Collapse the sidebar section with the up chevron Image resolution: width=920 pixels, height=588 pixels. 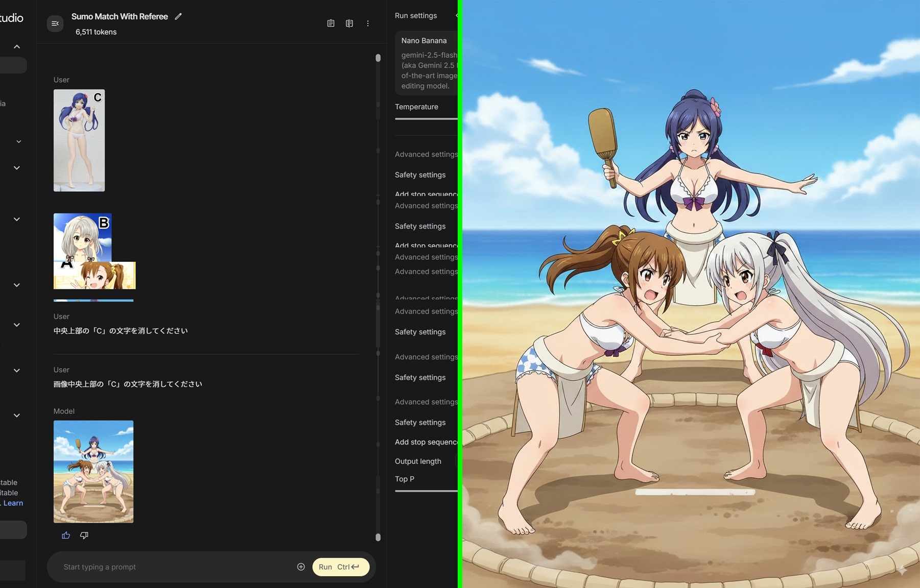tap(17, 46)
